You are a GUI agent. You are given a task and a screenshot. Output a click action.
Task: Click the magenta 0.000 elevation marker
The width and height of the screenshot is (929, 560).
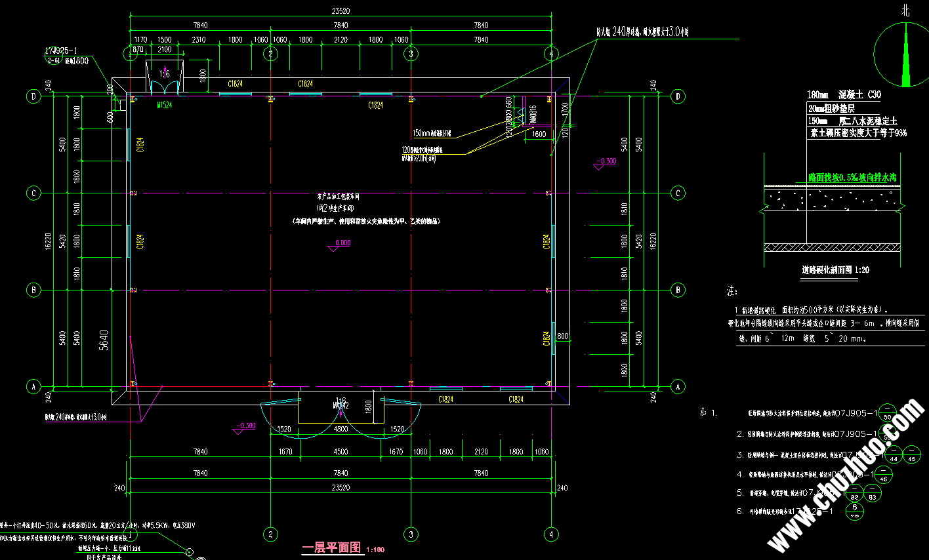point(342,243)
